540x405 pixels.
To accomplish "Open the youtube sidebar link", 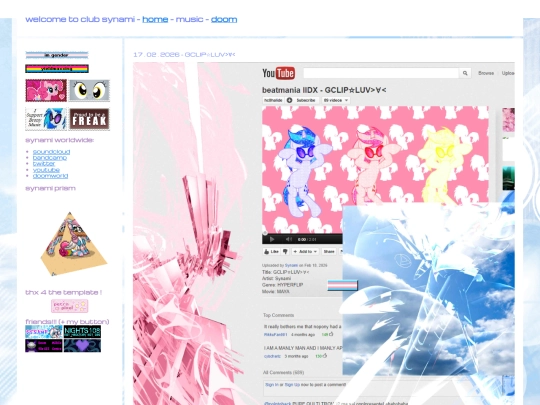I will pos(46,170).
